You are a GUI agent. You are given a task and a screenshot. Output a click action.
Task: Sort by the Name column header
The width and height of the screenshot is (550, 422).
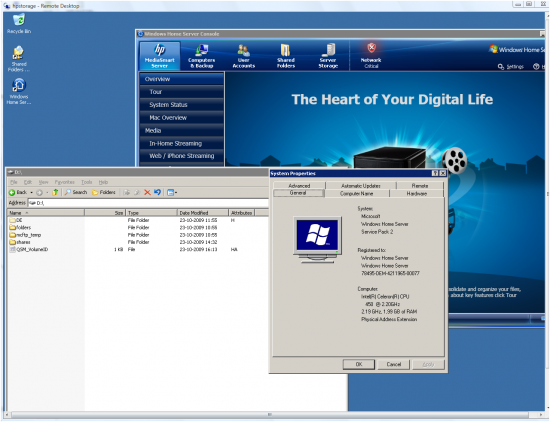[x=46, y=213]
